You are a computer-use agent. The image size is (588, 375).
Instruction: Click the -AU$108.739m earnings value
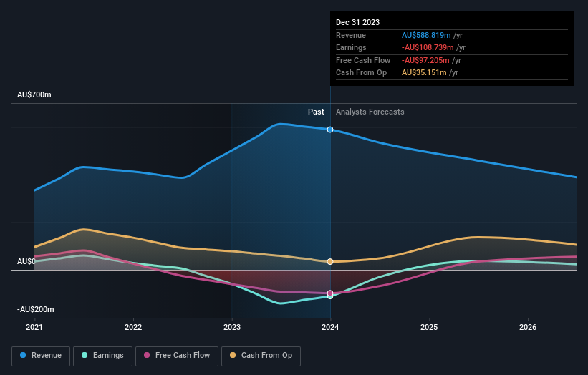point(428,47)
